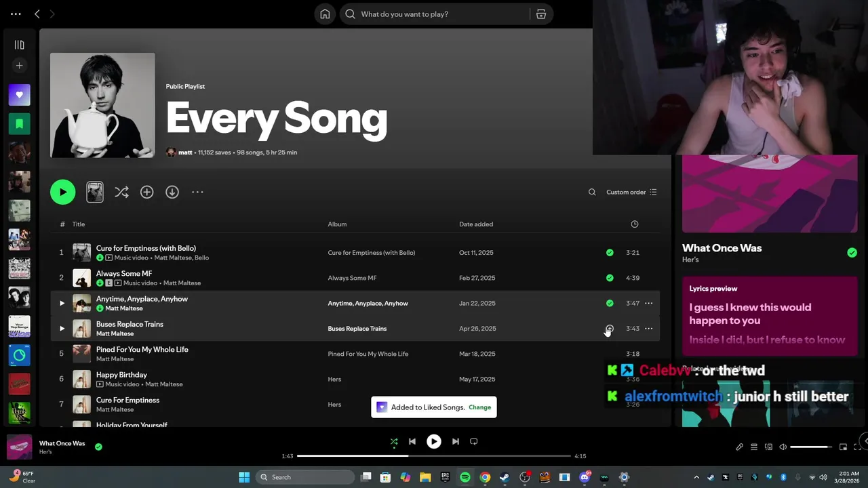Open more options for Every Song playlist

(x=197, y=192)
